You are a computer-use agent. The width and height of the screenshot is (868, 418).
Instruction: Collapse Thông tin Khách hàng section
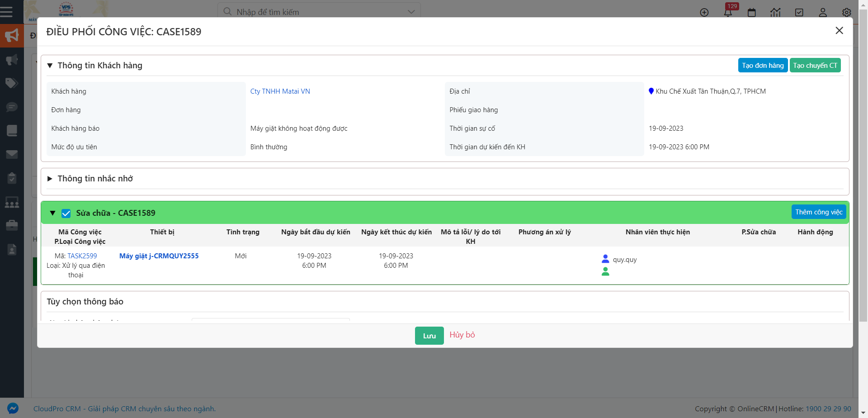point(50,66)
